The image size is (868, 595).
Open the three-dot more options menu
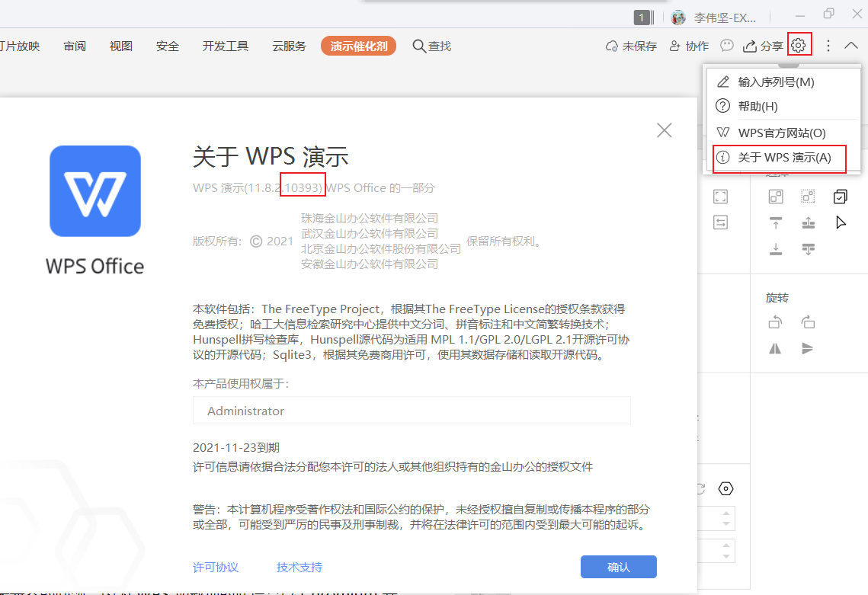click(x=828, y=46)
